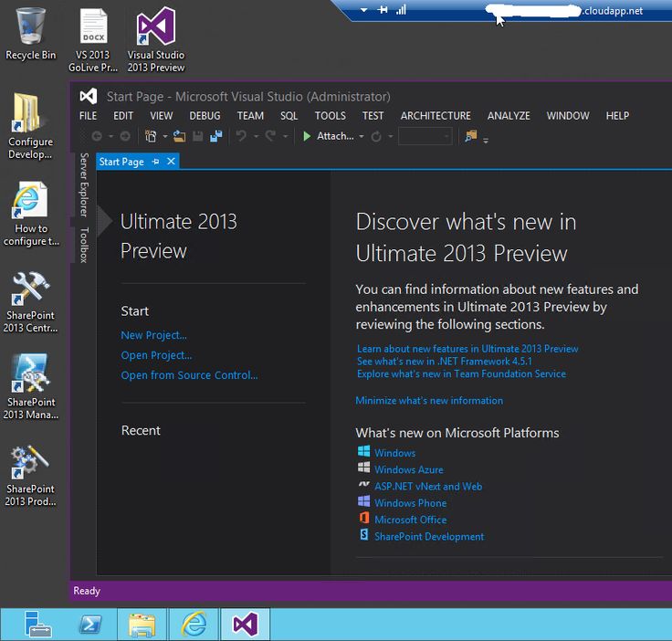Open the DEBUG menu
672x641 pixels.
[x=205, y=116]
